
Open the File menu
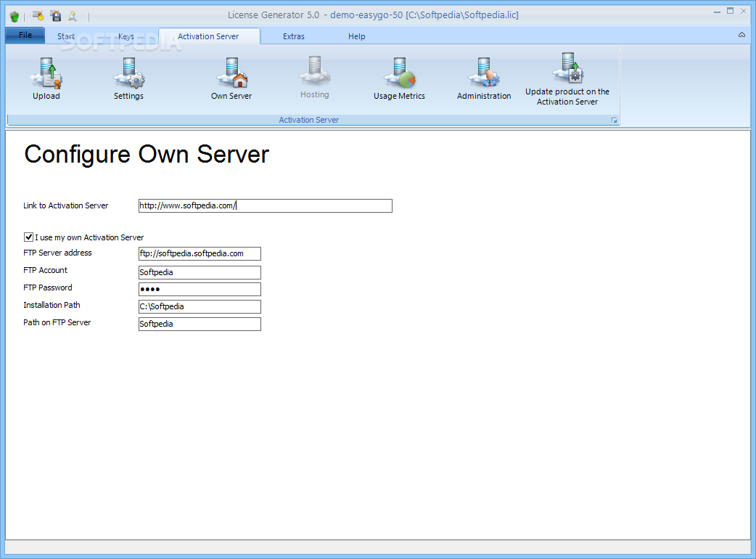[x=25, y=35]
